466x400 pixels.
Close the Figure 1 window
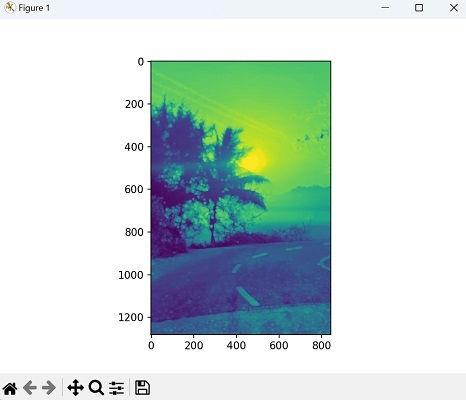(454, 7)
